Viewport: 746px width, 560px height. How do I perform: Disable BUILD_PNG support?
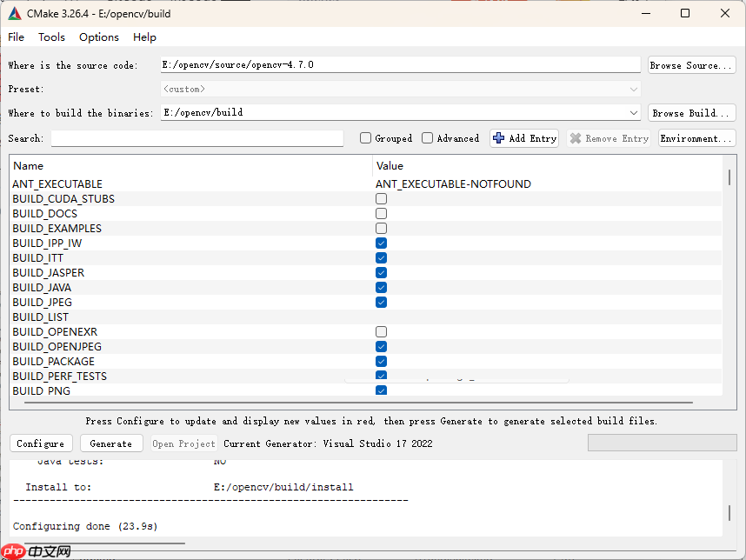(x=381, y=390)
